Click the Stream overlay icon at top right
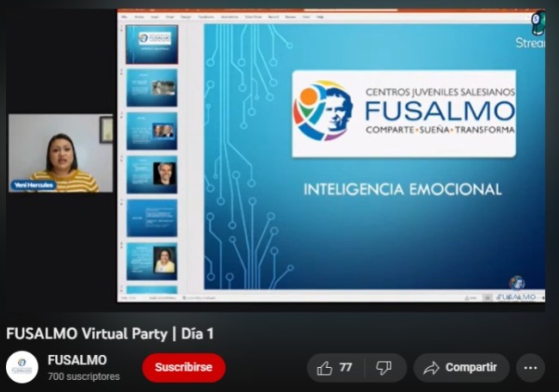Image resolution: width=559 pixels, height=392 pixels. pyautogui.click(x=535, y=30)
